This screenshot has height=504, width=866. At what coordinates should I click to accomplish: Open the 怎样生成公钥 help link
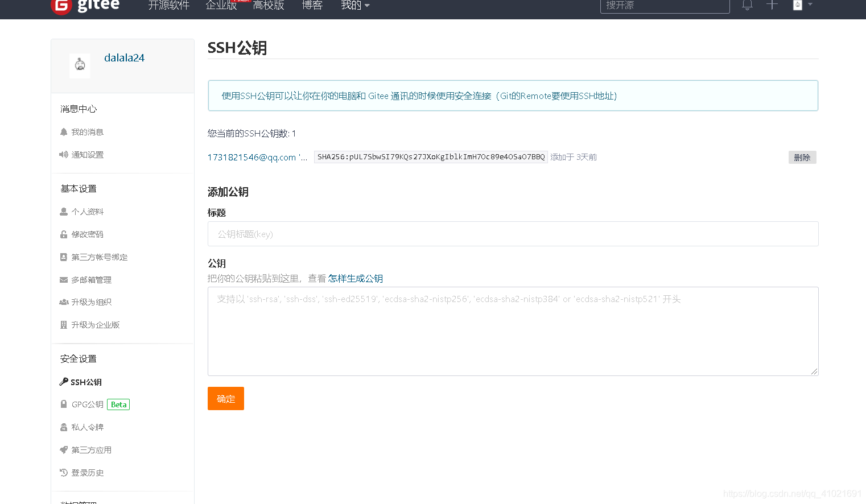354,278
